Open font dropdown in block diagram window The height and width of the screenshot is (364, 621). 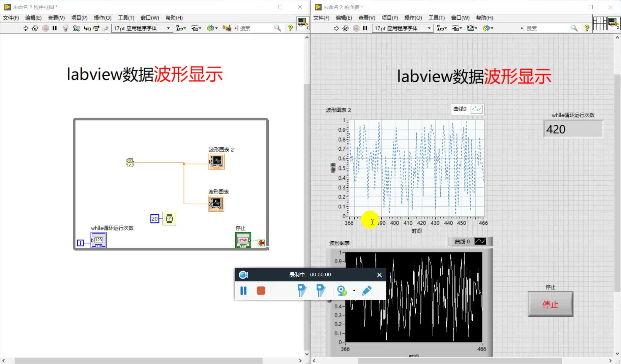(x=142, y=28)
